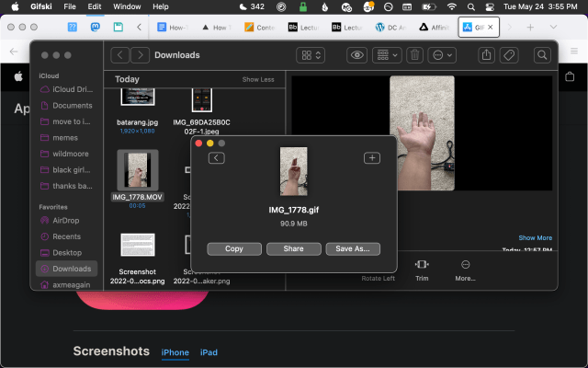Click battery icon in menu bar
Screen dimensions: 588x368
tap(429, 6)
